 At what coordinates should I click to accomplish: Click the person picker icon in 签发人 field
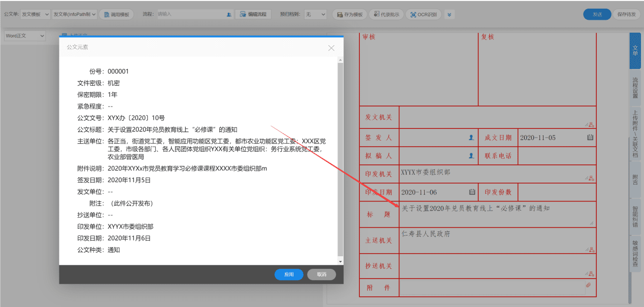click(471, 138)
